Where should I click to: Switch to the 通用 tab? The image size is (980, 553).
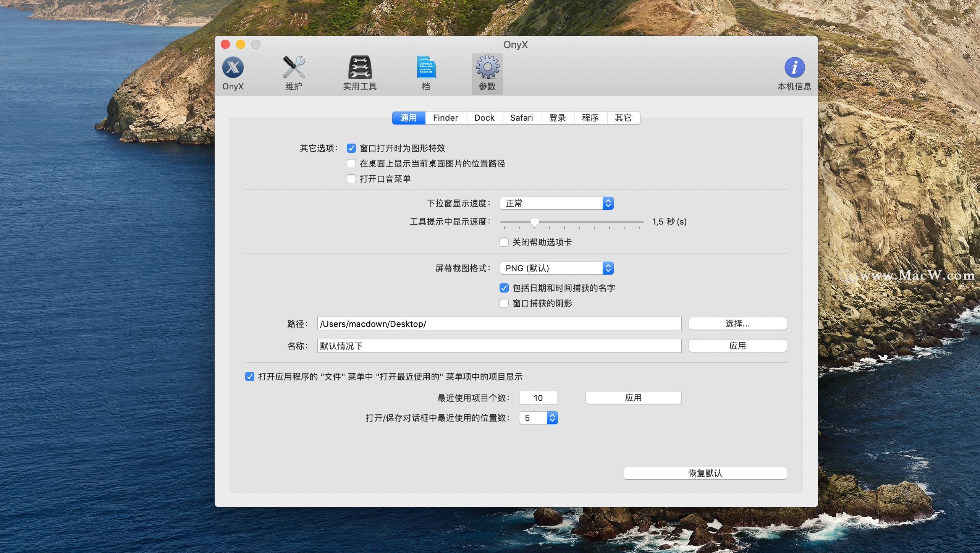pyautogui.click(x=409, y=118)
